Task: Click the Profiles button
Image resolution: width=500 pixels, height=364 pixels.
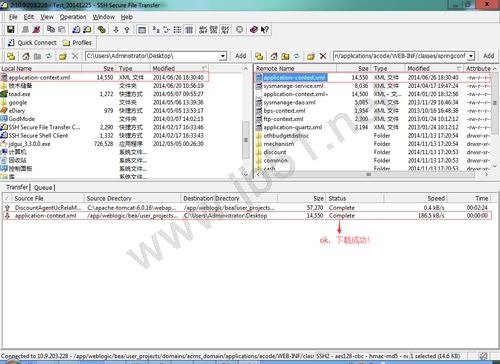Action: [77, 43]
